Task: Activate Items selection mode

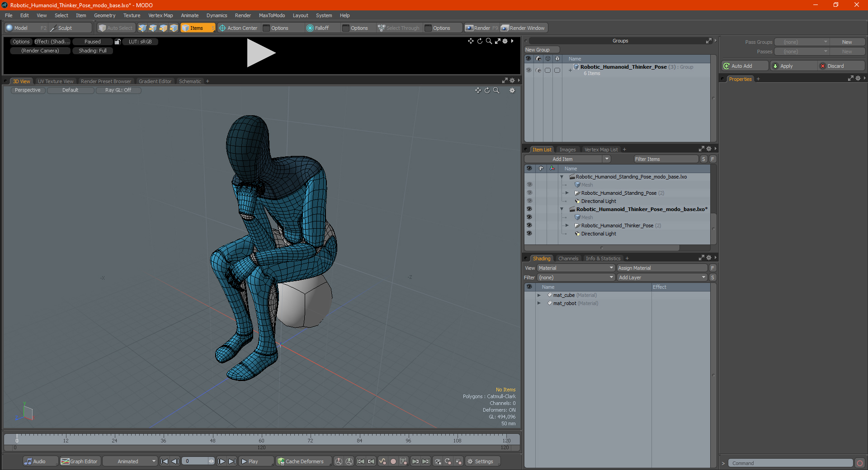Action: point(198,28)
